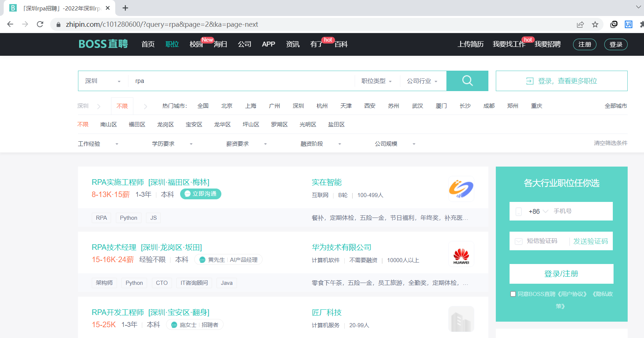Viewport: 644px width, 338px height.
Task: Open the 公司 nav item
Action: pyautogui.click(x=244, y=44)
